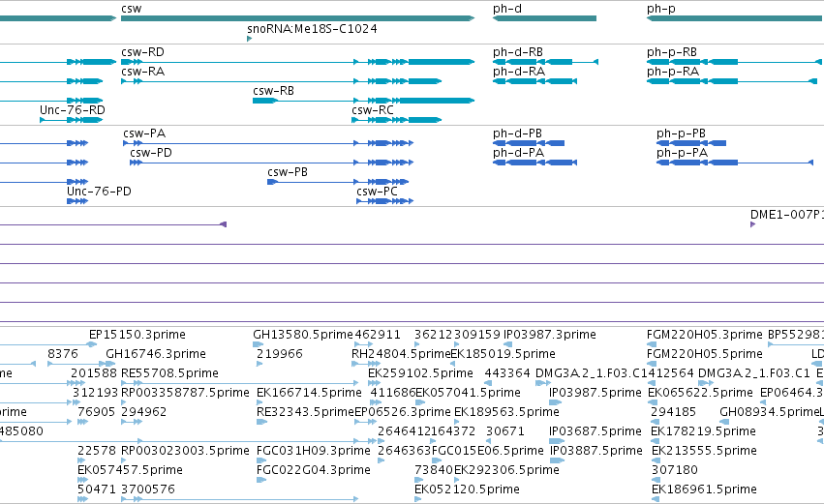
Task: Select the EK189563.5prime EST label
Action: (506, 413)
